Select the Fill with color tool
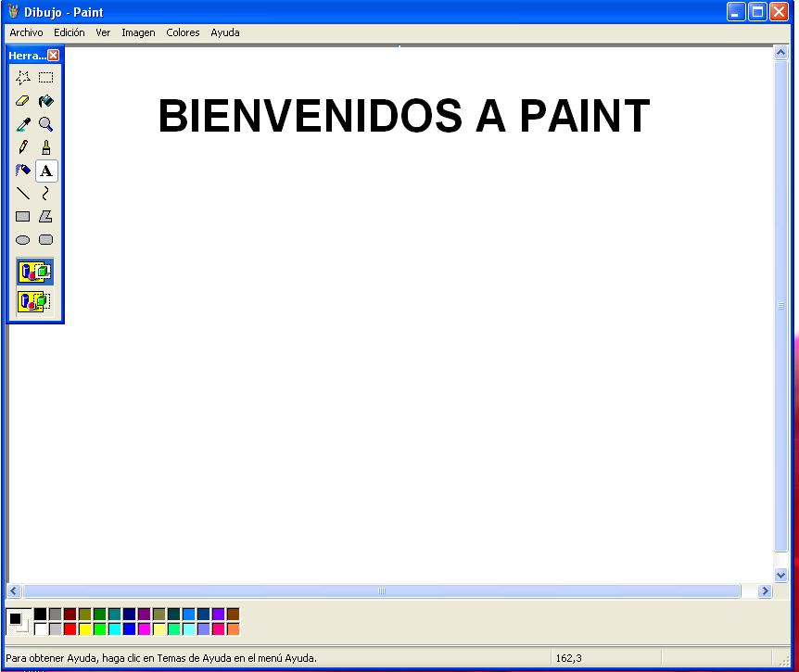 click(x=46, y=100)
